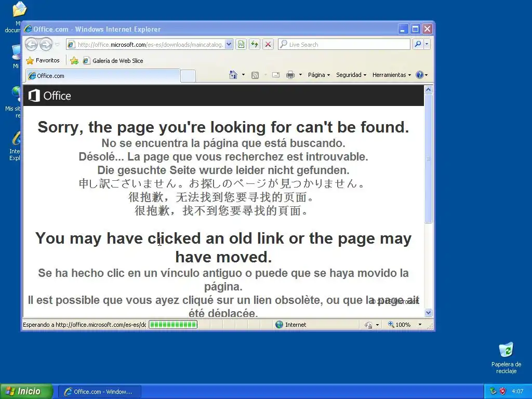Select the Office.com tab
The image size is (532, 399).
103,76
